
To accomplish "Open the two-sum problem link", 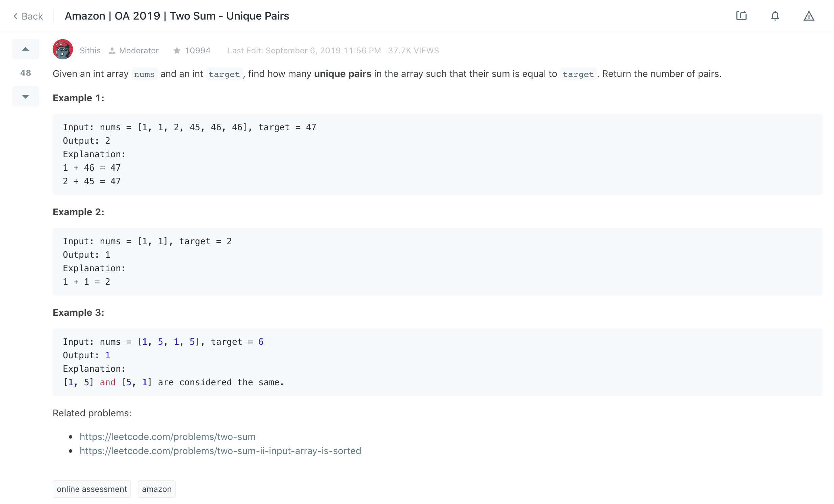I will click(167, 437).
